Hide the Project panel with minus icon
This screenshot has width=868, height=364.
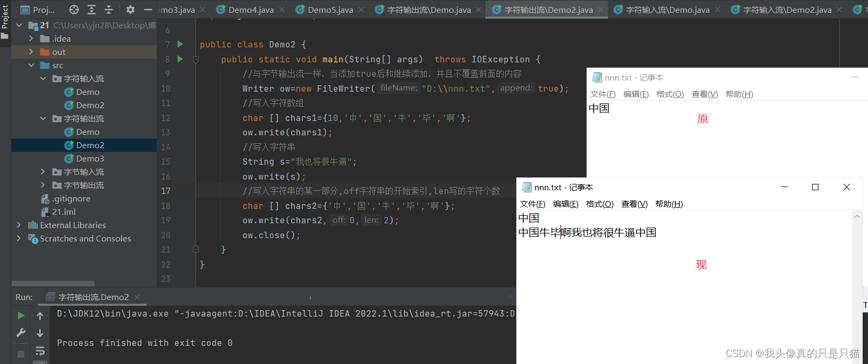point(148,10)
